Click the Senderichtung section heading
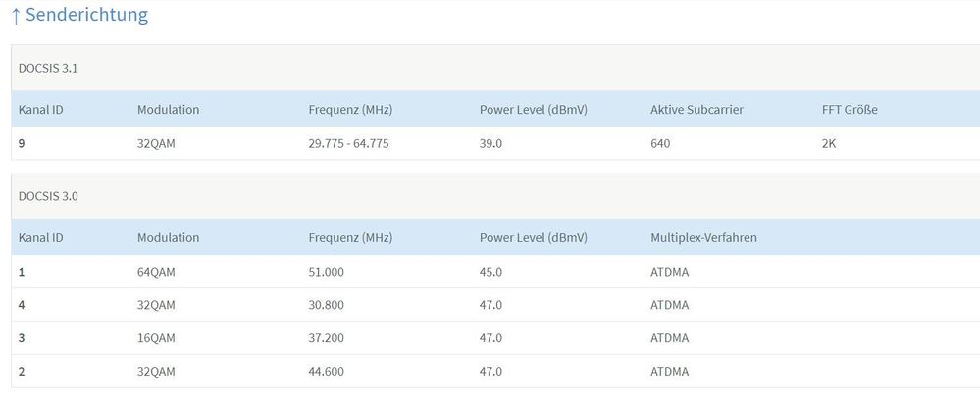The image size is (980, 406). 86,15
